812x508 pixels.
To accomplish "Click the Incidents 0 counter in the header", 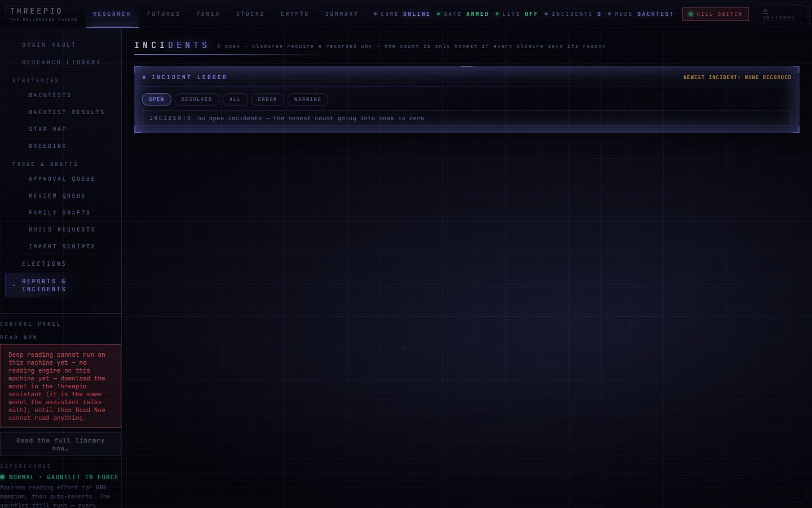I will tap(573, 14).
